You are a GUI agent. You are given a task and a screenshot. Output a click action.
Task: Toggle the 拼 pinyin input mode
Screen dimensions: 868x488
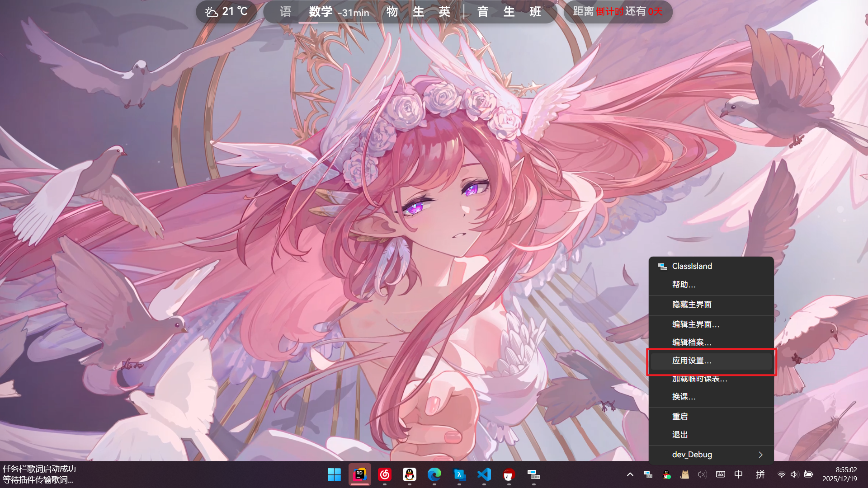760,474
